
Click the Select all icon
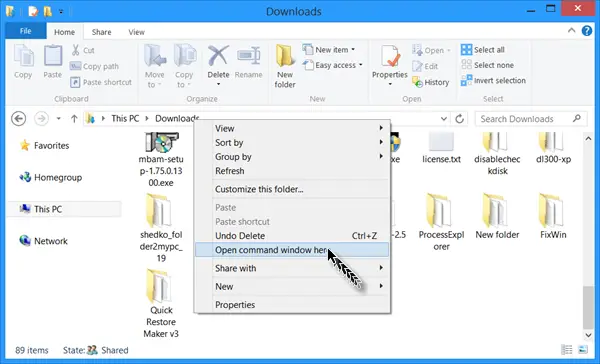pos(466,50)
